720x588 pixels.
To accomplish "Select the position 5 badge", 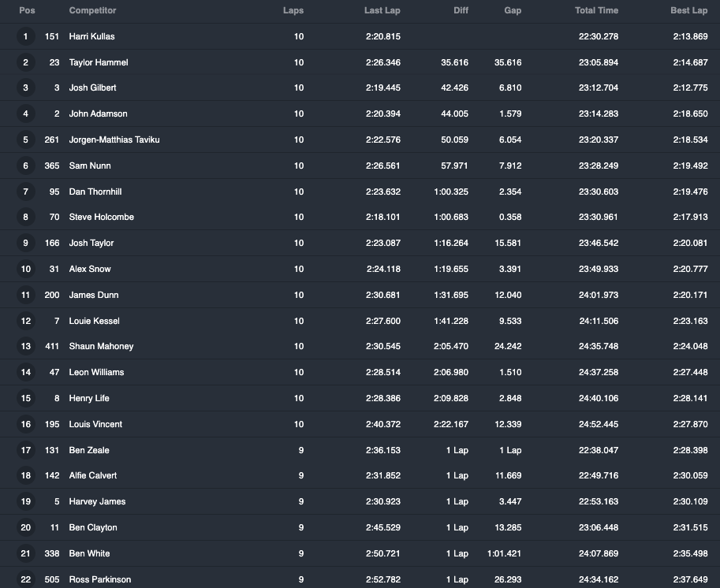I will tap(26, 140).
